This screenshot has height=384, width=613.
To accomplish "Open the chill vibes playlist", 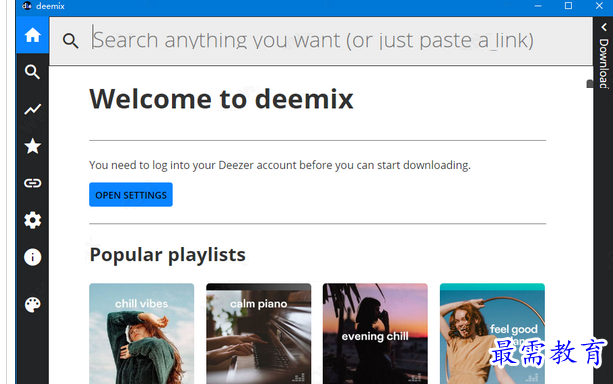I will [142, 334].
